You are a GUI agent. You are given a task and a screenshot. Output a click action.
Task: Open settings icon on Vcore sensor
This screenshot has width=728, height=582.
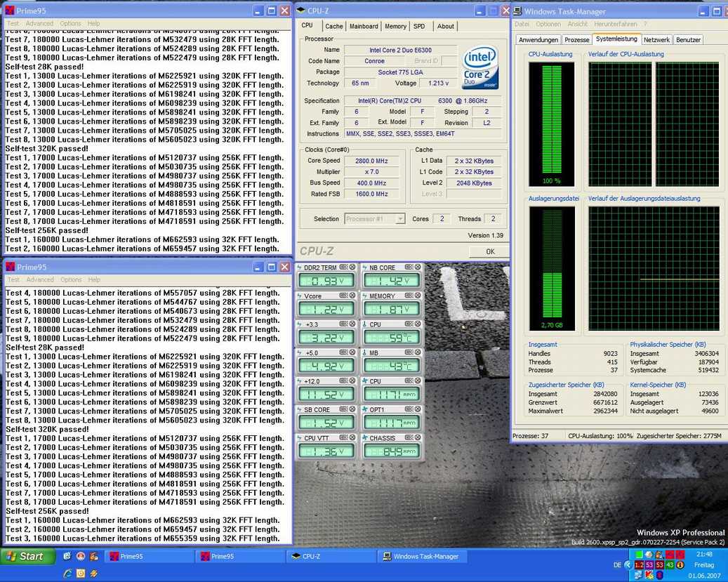coord(343,296)
